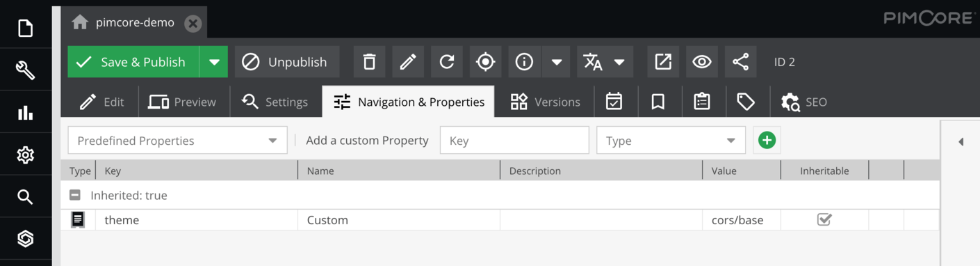Click the rename pencil icon in toolbar
Screen dimensions: 980x266
408,62
